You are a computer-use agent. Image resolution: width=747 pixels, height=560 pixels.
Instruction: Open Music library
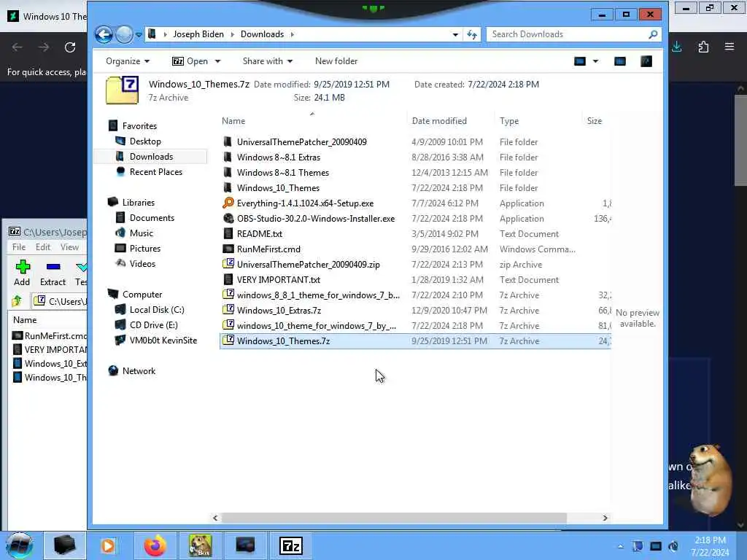(x=141, y=233)
